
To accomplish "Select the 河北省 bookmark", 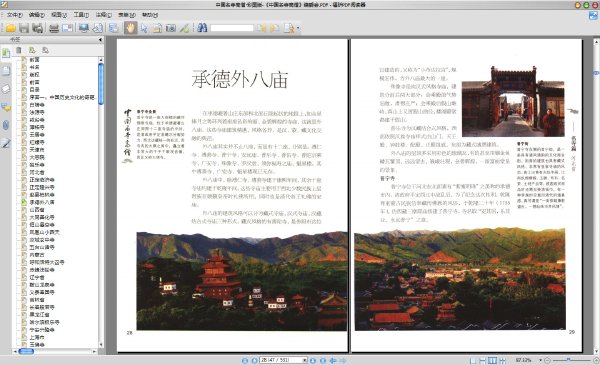I will tap(37, 172).
